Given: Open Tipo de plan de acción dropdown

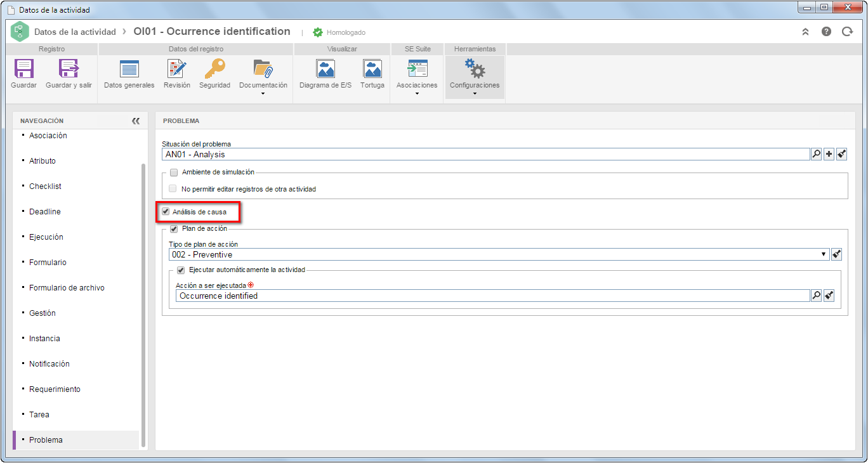Looking at the screenshot, I should 824,254.
